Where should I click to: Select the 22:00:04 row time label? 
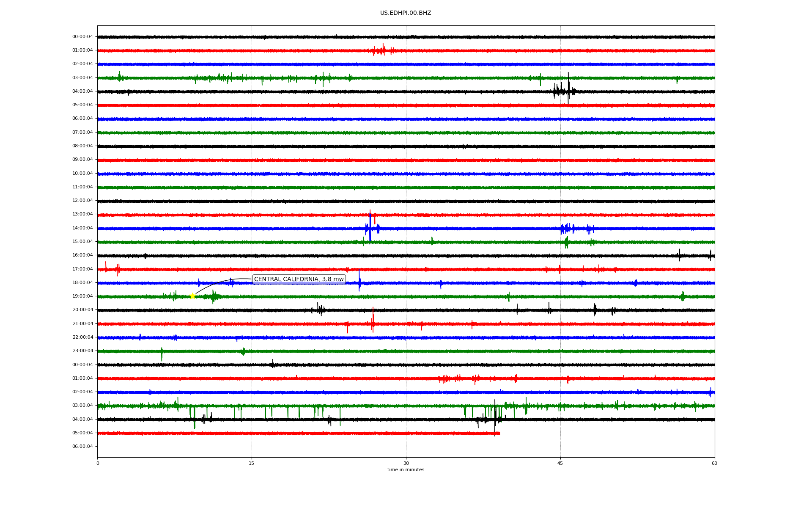82,337
